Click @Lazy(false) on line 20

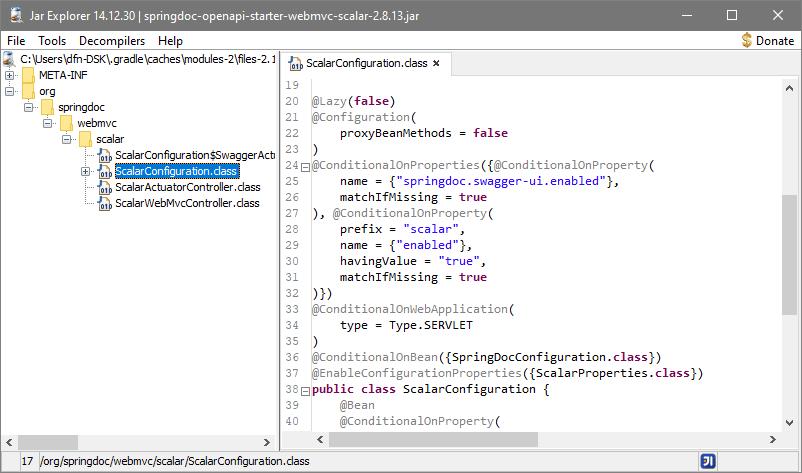pos(354,101)
